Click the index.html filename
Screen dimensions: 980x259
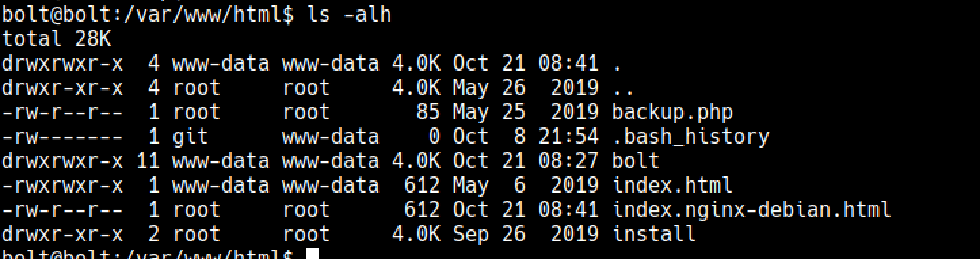click(x=672, y=185)
